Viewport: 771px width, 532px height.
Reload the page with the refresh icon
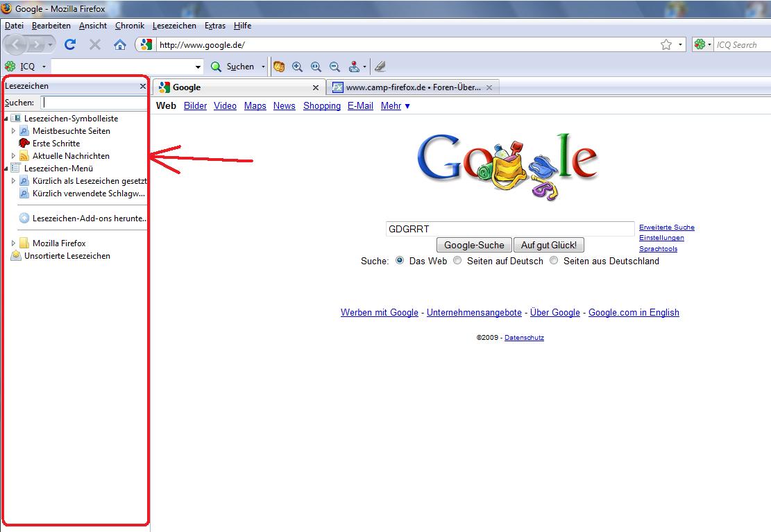(x=70, y=45)
